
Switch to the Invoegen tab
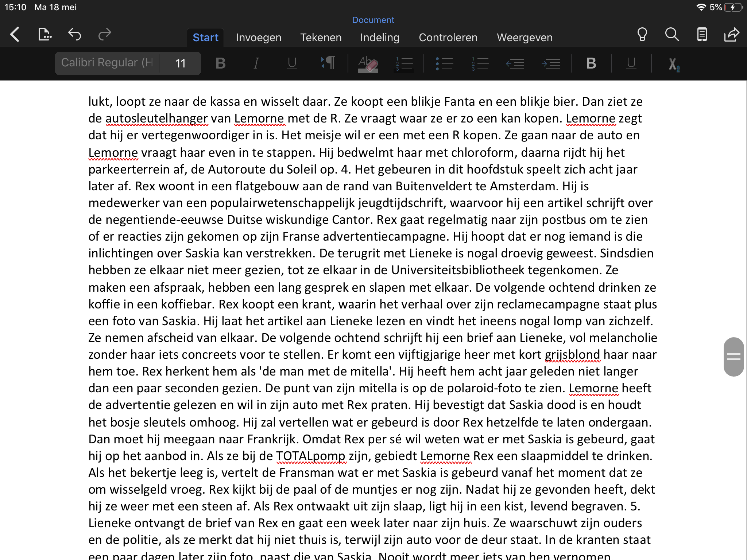point(259,38)
